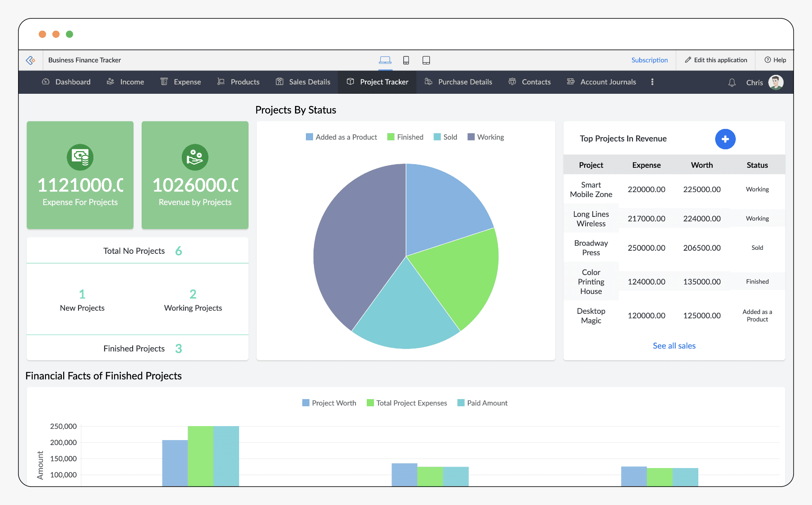This screenshot has height=505, width=812.
Task: Click the blue plus button to add a project
Action: [725, 139]
